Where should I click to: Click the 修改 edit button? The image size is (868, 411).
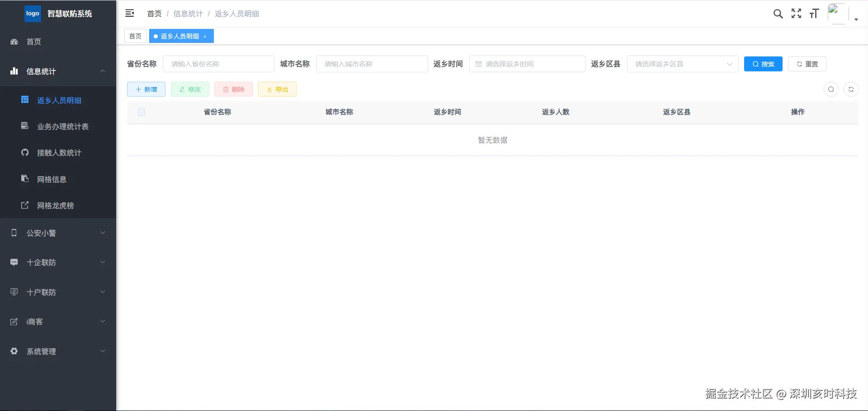pos(190,89)
